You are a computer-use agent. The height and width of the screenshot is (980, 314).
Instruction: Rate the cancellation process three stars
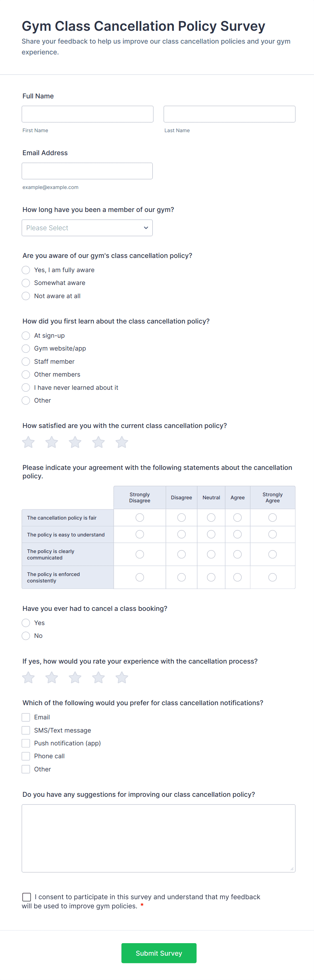point(75,677)
